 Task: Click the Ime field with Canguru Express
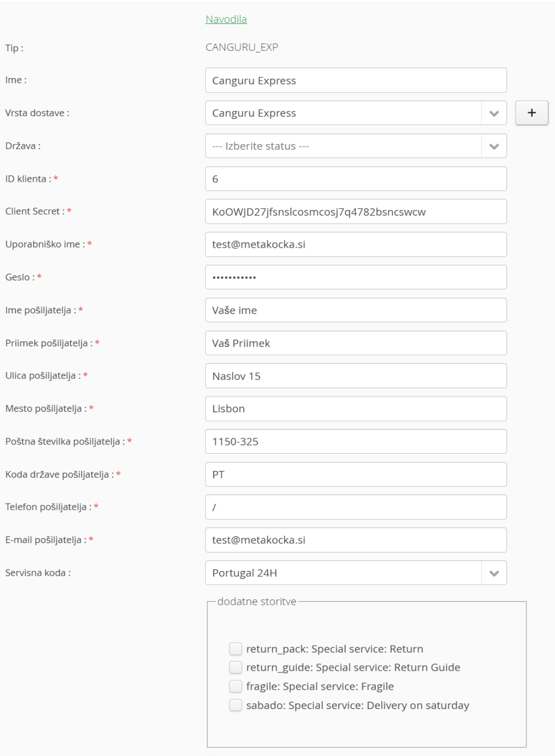point(356,81)
